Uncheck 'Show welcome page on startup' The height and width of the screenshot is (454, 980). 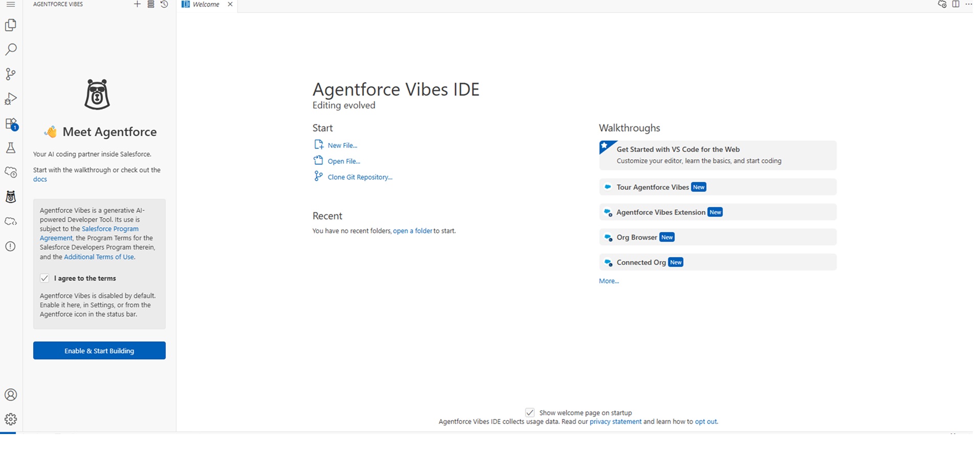click(x=530, y=413)
